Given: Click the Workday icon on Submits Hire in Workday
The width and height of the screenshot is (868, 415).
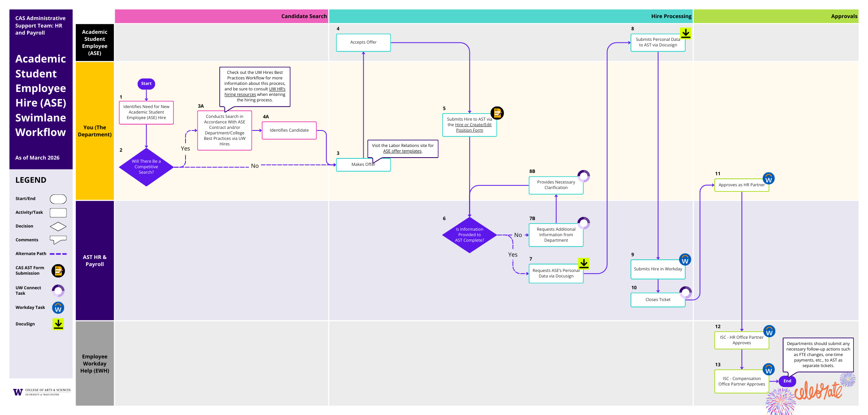Looking at the screenshot, I should (x=685, y=259).
